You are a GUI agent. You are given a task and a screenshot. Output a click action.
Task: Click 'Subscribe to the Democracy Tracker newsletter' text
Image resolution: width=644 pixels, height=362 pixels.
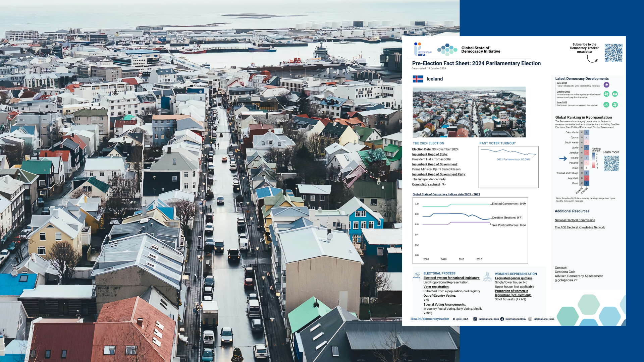click(x=584, y=48)
